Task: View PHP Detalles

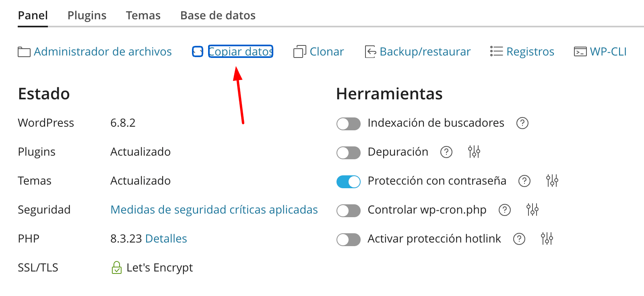Action: point(166,238)
